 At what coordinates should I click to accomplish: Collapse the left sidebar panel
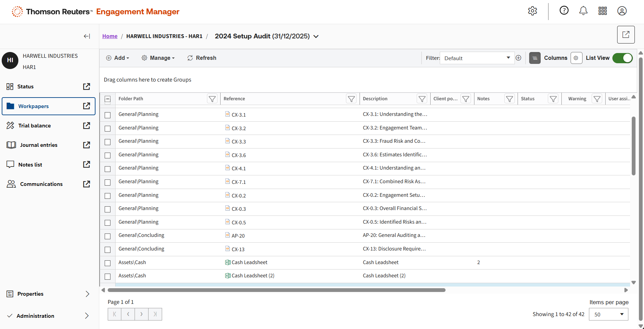(x=87, y=36)
